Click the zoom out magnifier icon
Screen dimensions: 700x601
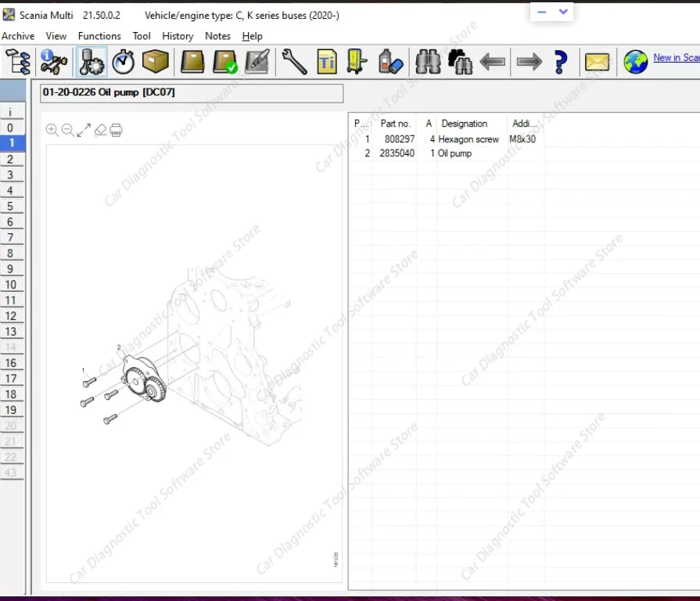pyautogui.click(x=68, y=130)
